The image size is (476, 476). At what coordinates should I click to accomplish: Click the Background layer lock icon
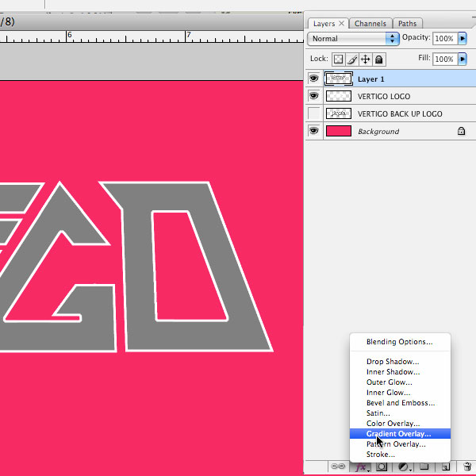click(461, 131)
